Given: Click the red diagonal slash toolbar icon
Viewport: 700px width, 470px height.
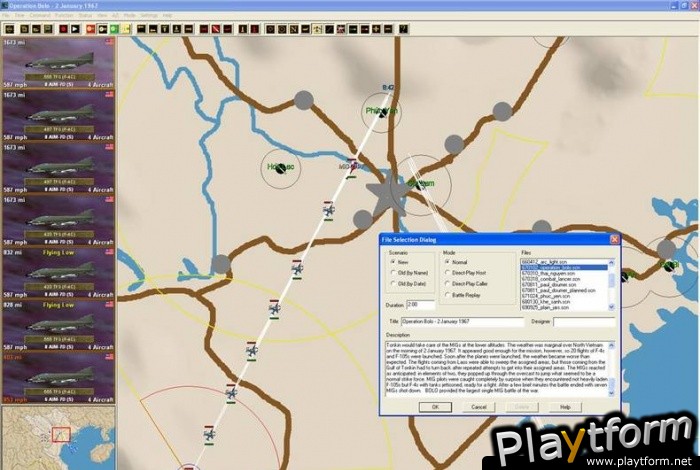Looking at the screenshot, I should click(216, 29).
